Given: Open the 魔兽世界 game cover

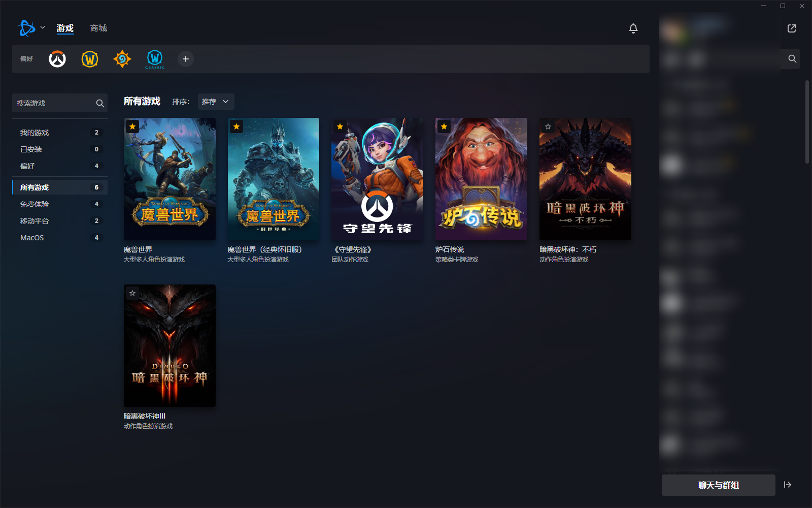Looking at the screenshot, I should (170, 179).
